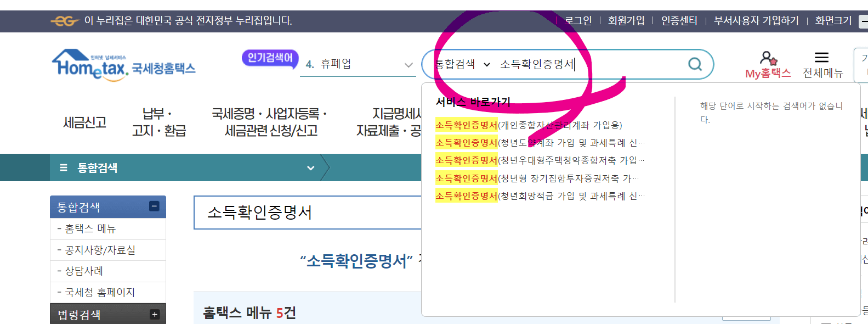Expand popular keyword dropdown showing 휴폐업
Image resolution: width=868 pixels, height=324 pixels.
coord(409,65)
